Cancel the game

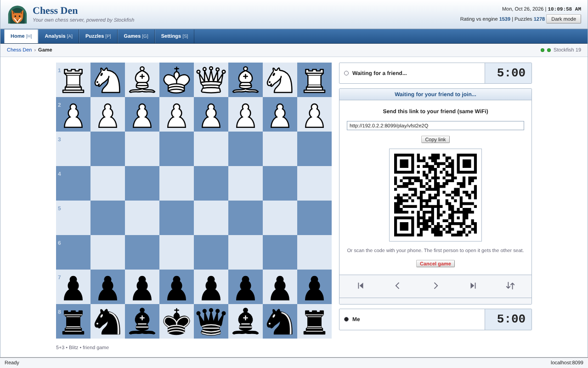[x=435, y=264]
